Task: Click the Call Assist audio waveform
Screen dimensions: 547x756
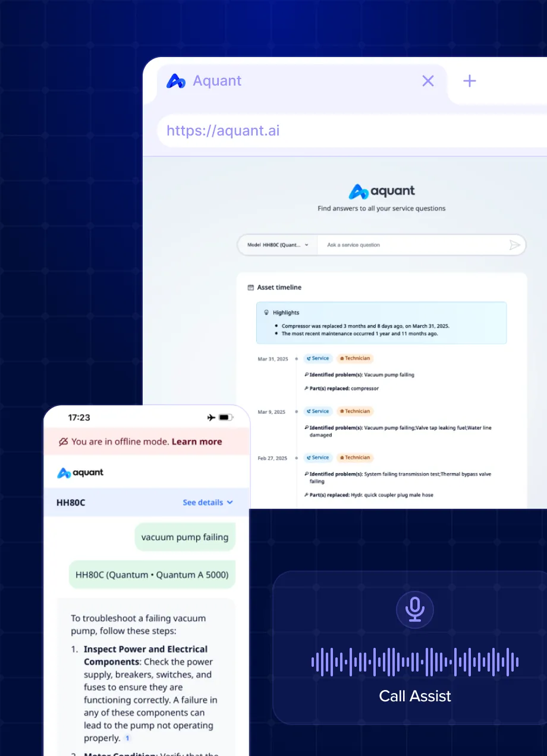Action: tap(415, 661)
